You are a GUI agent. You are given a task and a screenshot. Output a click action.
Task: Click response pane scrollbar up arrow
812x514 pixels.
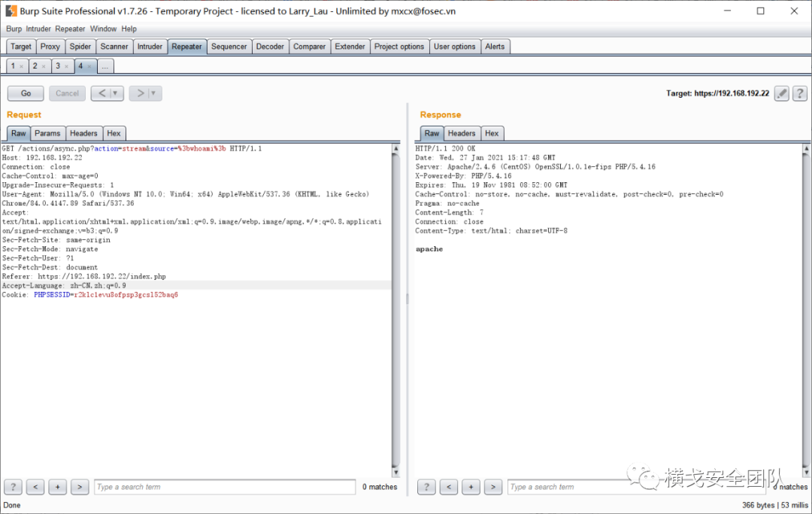[806, 148]
